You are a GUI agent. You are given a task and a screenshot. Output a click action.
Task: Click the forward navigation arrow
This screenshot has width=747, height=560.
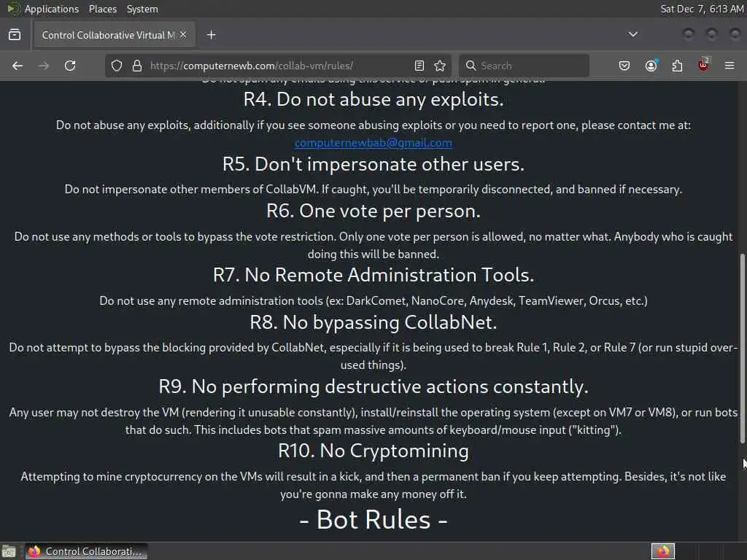pyautogui.click(x=43, y=66)
